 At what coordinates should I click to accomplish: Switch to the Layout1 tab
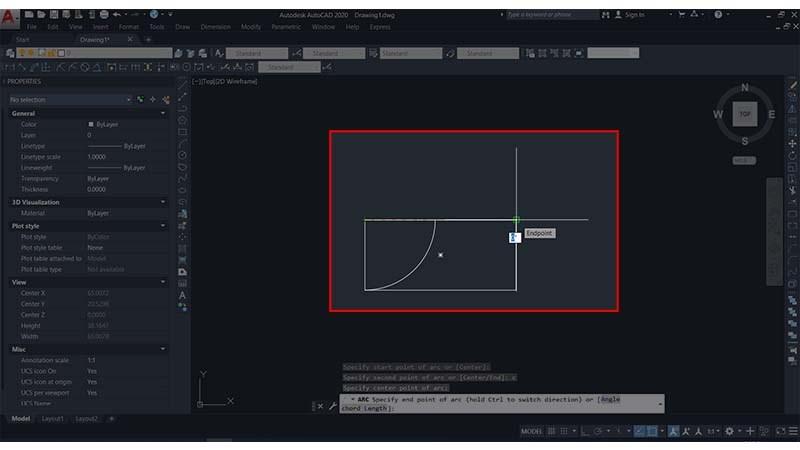(x=53, y=419)
